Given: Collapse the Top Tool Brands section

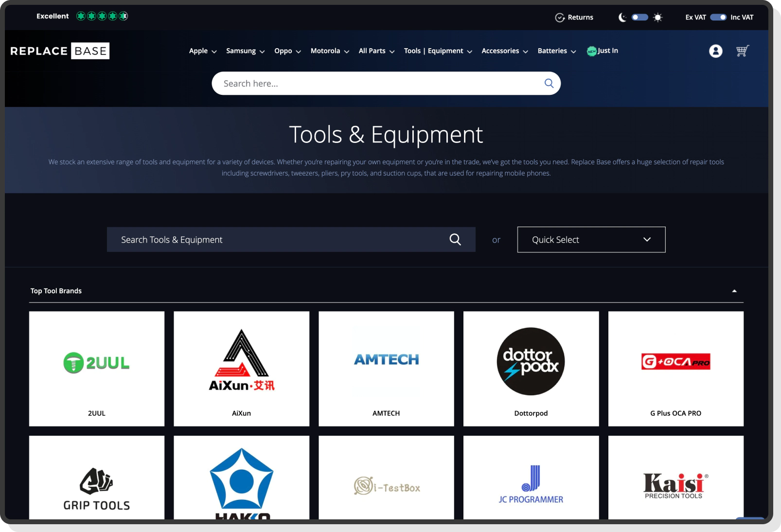Looking at the screenshot, I should point(734,290).
